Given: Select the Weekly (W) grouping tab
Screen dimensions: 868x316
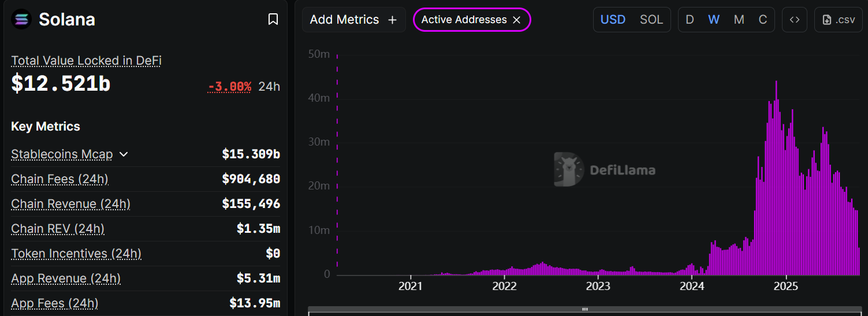Looking at the screenshot, I should click(714, 20).
